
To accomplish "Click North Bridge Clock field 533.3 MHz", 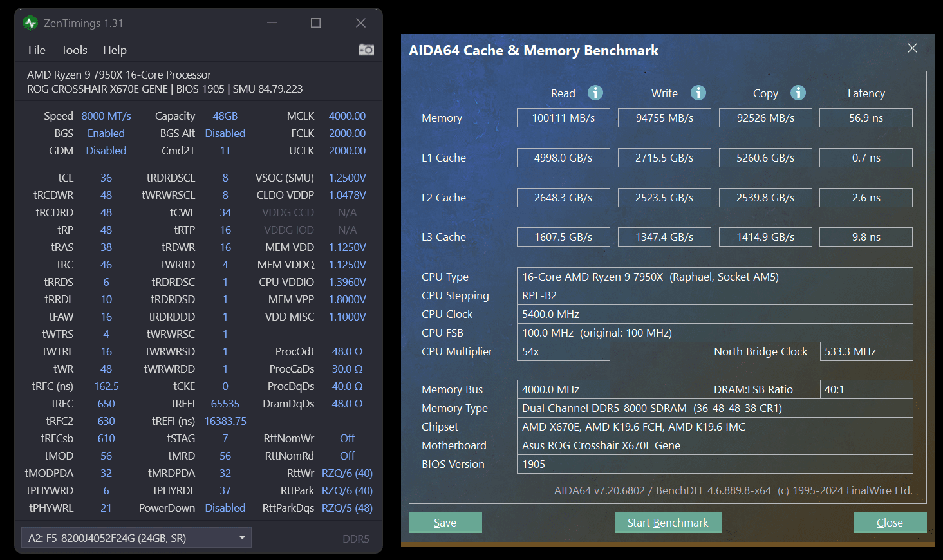I will (866, 351).
